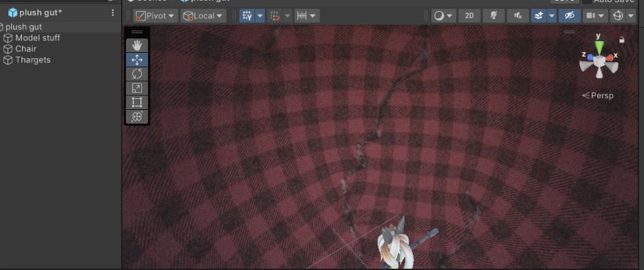Open the plush gut prefab kebab menu
The width and height of the screenshot is (644, 270).
pyautogui.click(x=113, y=13)
